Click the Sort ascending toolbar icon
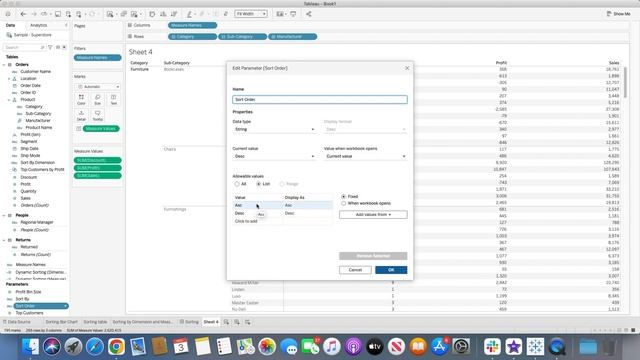The width and height of the screenshot is (640, 360). pyautogui.click(x=163, y=14)
